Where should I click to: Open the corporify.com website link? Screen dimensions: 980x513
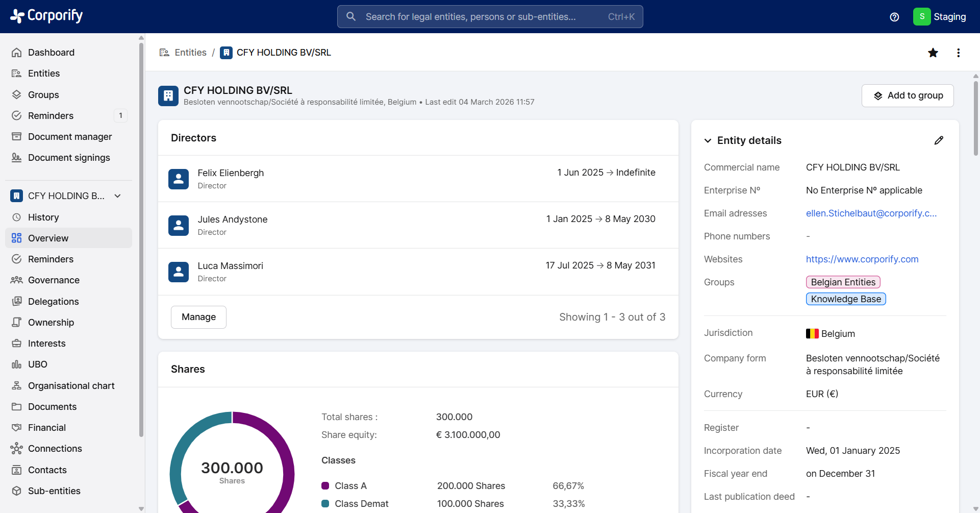pyautogui.click(x=862, y=259)
